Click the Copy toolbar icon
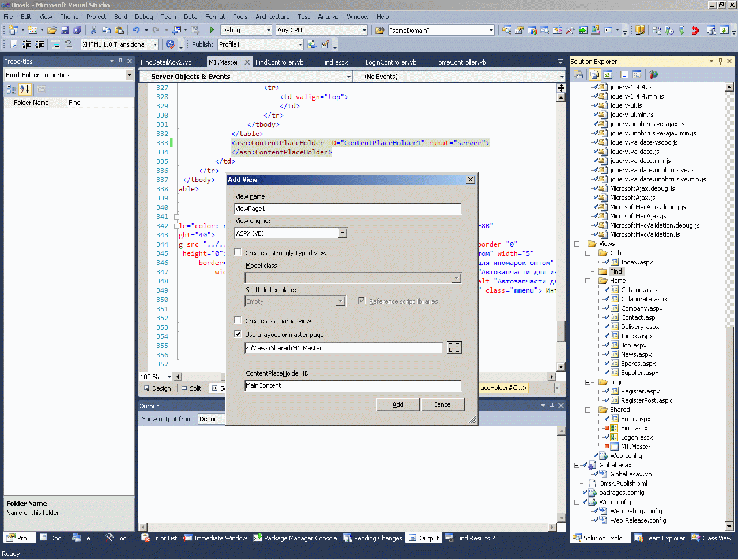The width and height of the screenshot is (738, 560). click(x=106, y=30)
